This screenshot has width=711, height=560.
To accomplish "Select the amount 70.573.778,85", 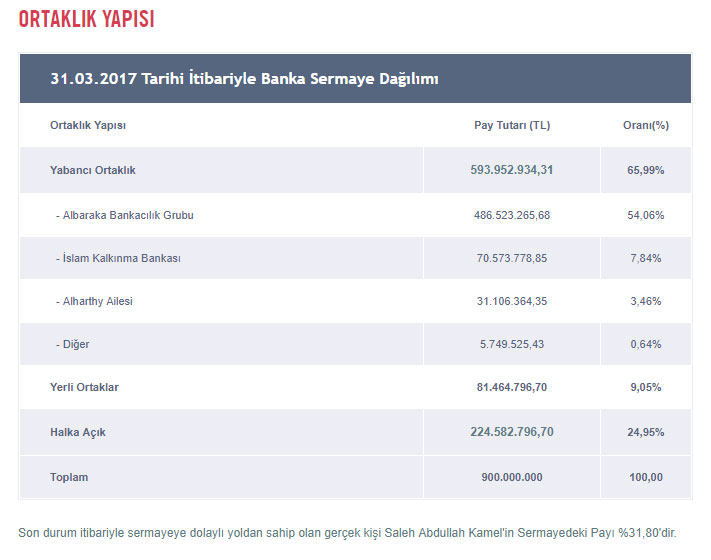I will click(512, 258).
